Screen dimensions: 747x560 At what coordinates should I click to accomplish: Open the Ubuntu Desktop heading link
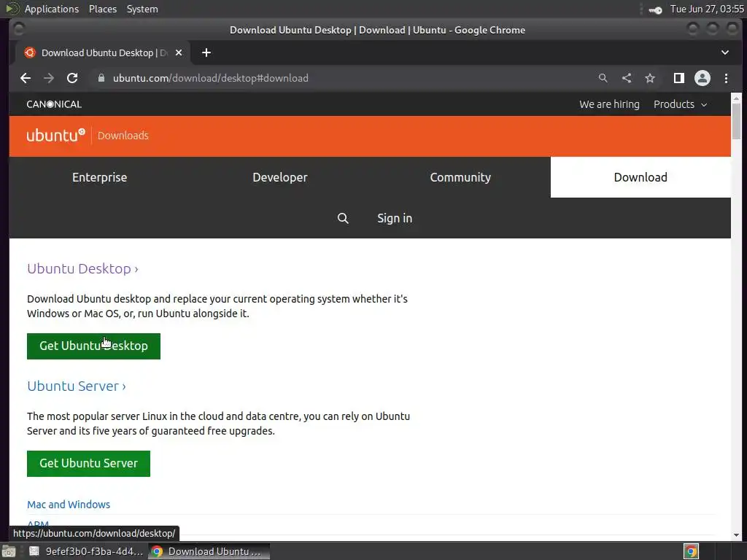point(82,268)
